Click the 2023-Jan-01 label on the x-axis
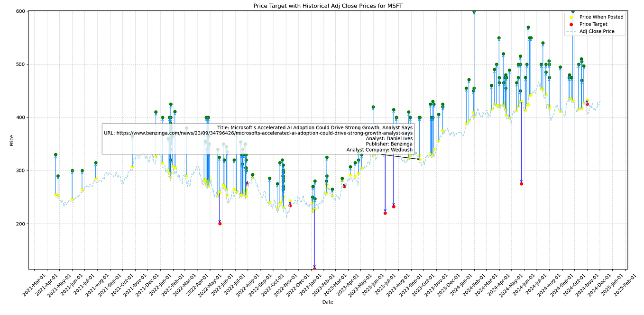644x315 pixels. coord(312,282)
